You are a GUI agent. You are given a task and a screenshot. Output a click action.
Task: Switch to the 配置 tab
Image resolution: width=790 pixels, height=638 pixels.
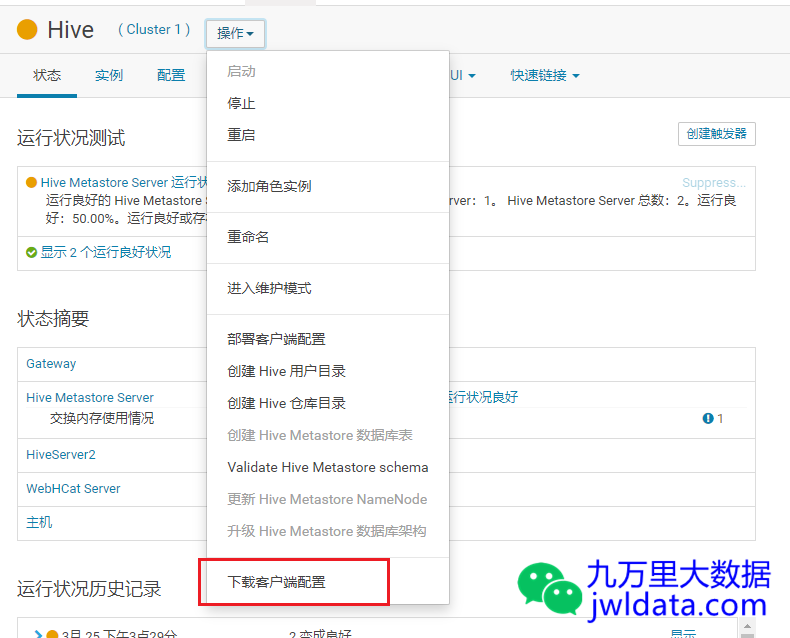(171, 76)
